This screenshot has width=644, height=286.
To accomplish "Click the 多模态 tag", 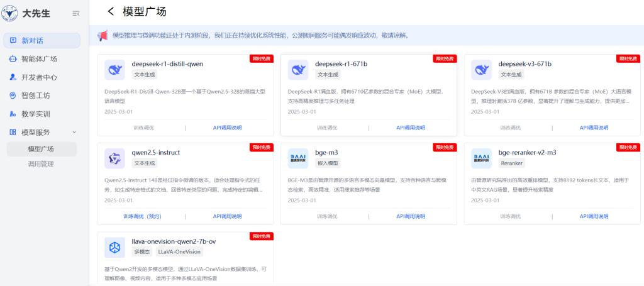I will pyautogui.click(x=142, y=252).
